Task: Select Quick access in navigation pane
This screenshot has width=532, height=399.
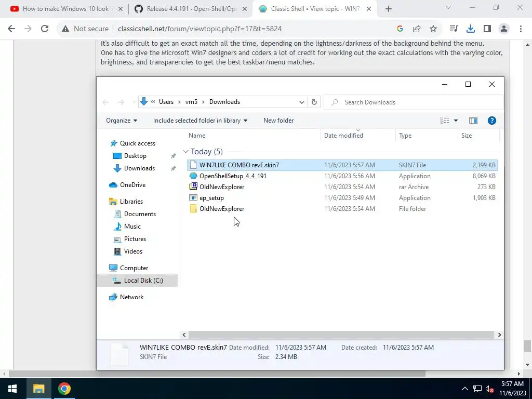Action: 137,143
